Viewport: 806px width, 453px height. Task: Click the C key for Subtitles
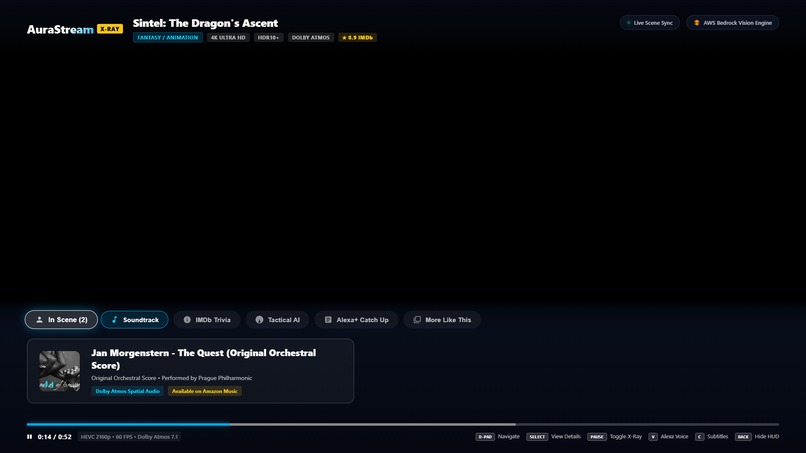(x=700, y=437)
